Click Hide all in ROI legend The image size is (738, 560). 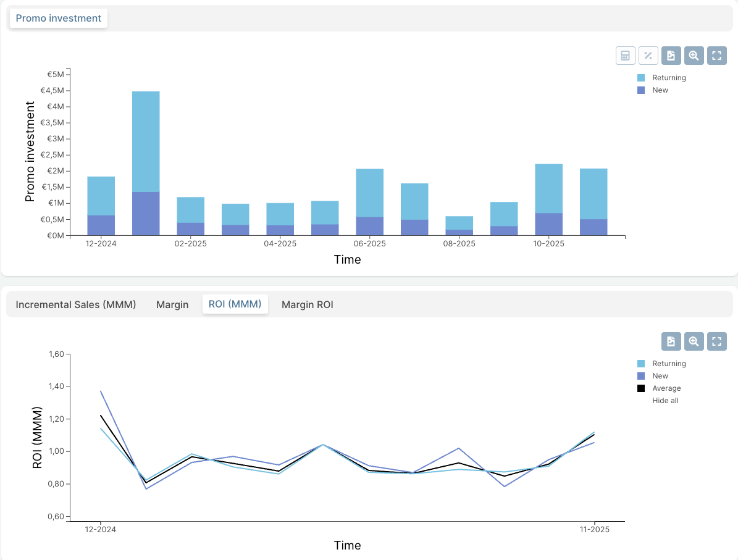coord(665,401)
